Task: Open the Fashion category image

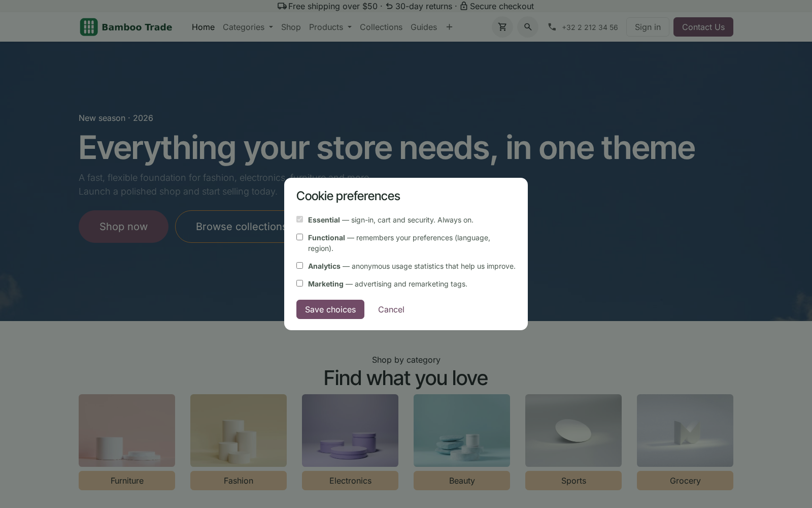Action: 239,430
